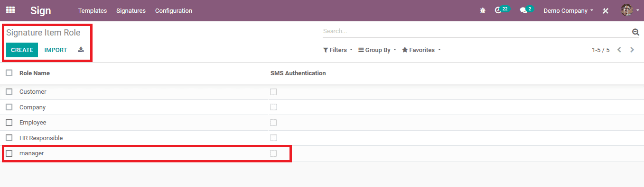Click the CREATE button
644x187 pixels.
(22, 50)
